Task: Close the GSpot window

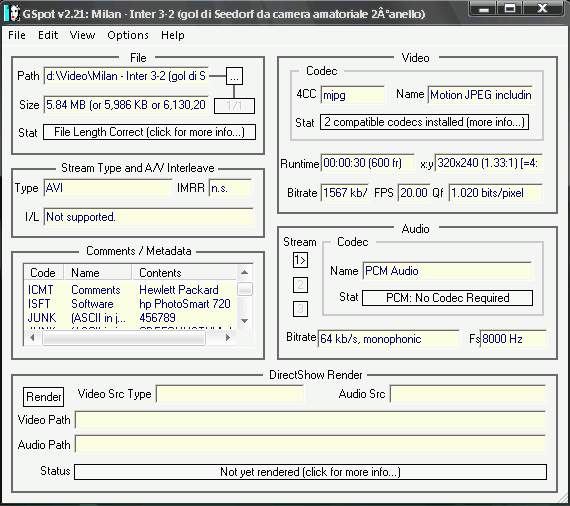Action: click(x=542, y=9)
